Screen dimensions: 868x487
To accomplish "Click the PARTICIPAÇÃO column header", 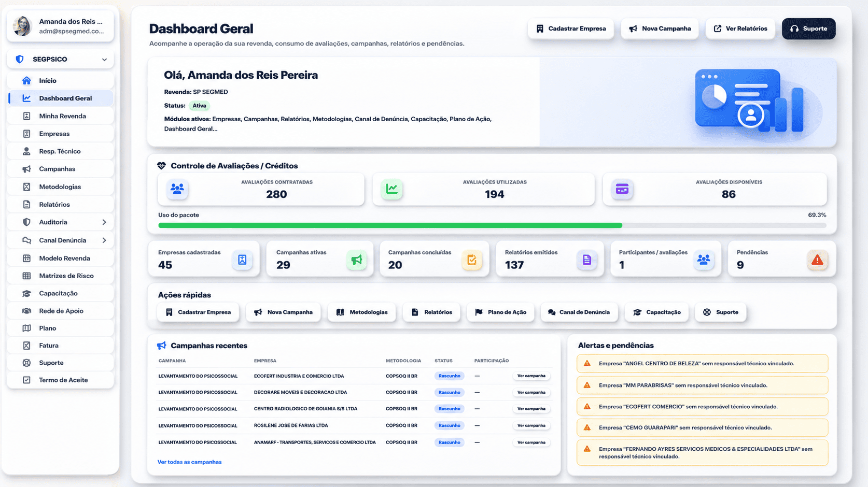I will coord(492,361).
